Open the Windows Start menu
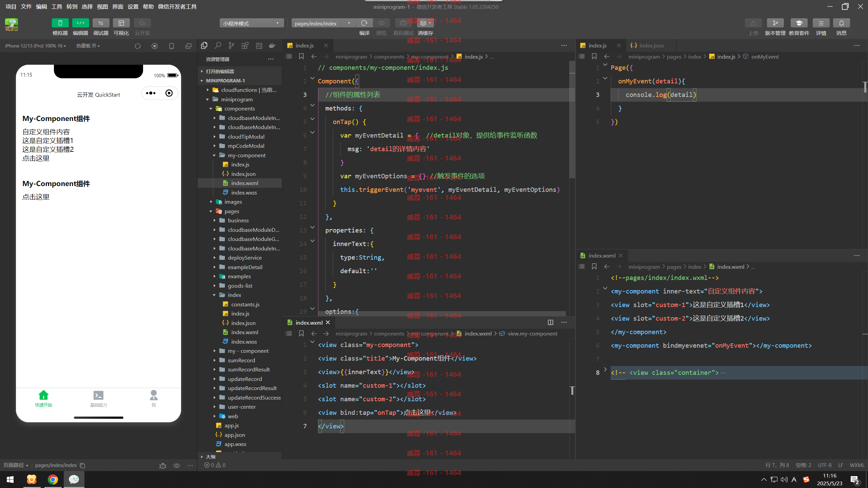 [10, 479]
